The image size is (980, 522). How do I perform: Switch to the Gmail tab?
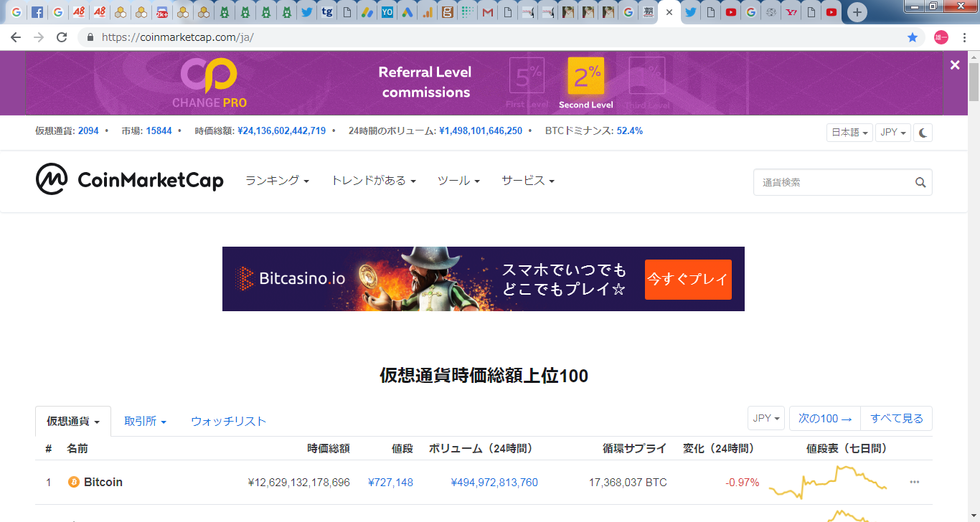488,12
